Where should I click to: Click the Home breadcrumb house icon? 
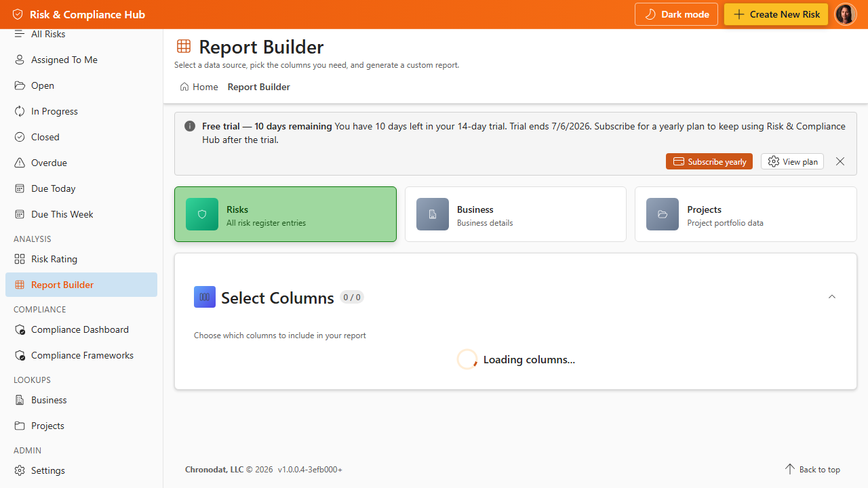pyautogui.click(x=184, y=87)
